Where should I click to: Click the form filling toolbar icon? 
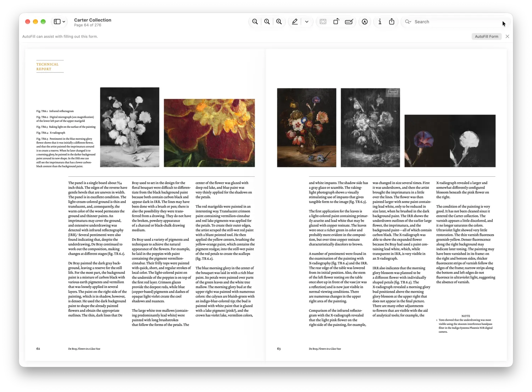[x=349, y=22]
